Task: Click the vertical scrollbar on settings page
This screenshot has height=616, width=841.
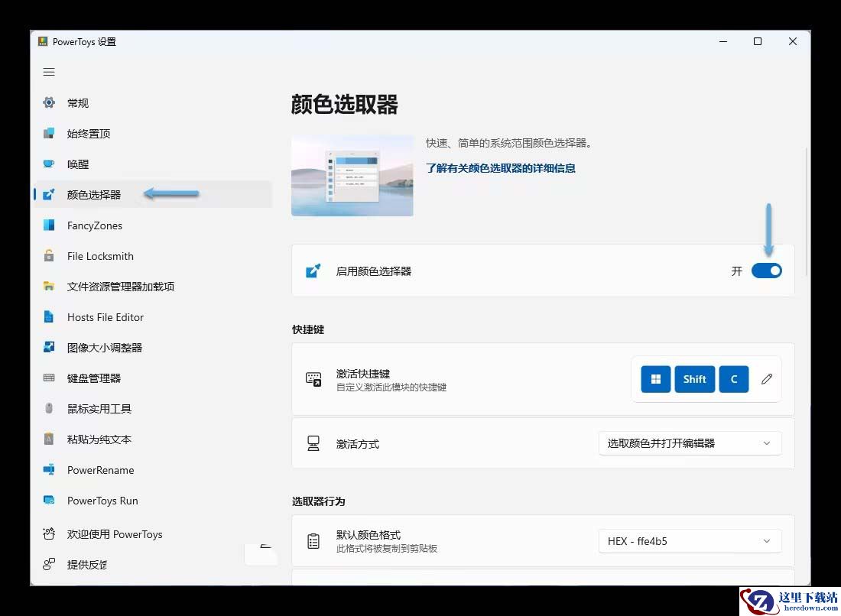Action: pos(806,212)
